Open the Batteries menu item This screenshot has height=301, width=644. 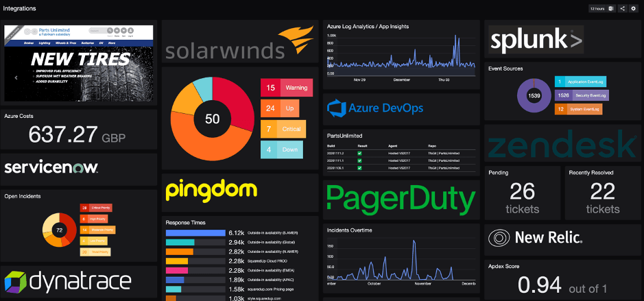tap(88, 43)
